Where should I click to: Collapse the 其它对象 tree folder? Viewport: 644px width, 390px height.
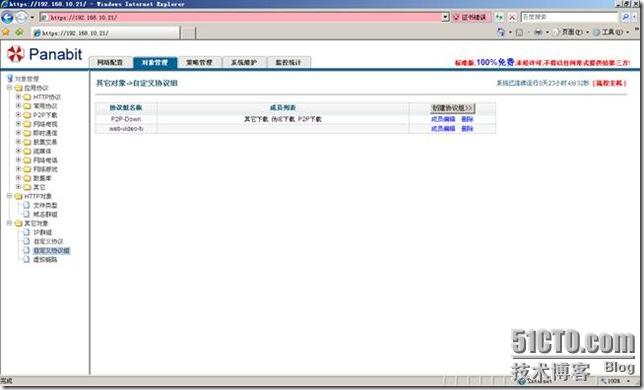[9, 223]
